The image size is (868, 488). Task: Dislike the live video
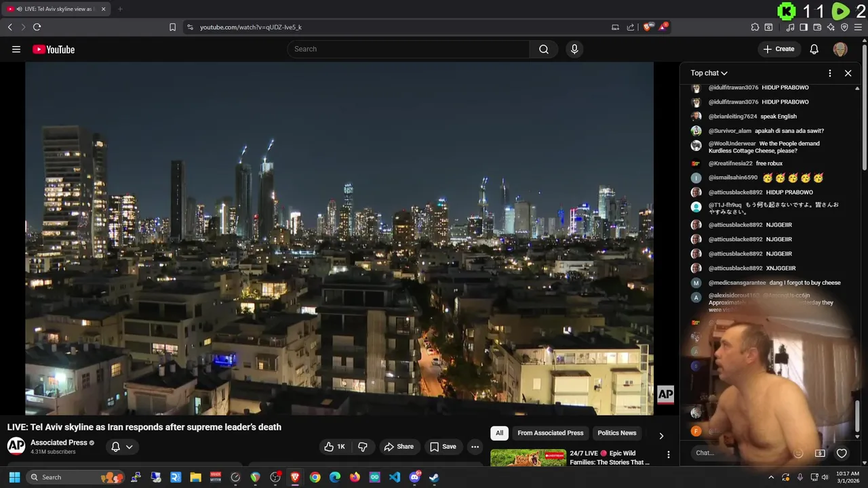pos(363,447)
